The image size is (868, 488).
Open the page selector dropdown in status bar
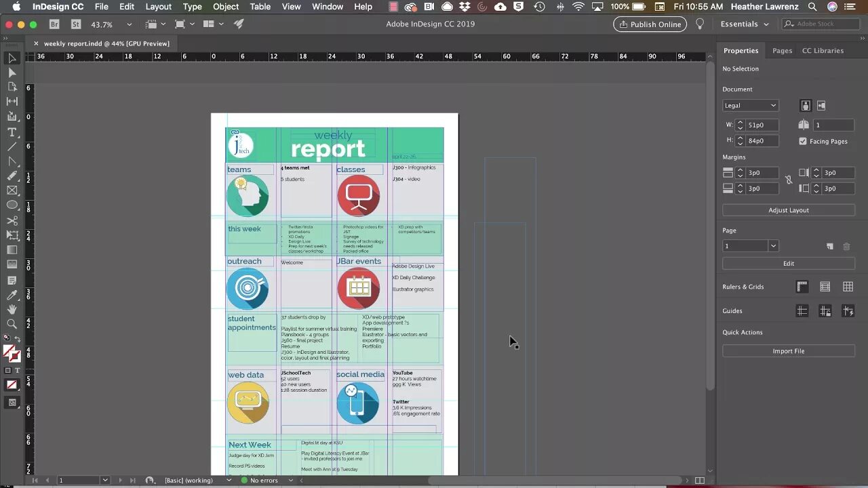pyautogui.click(x=105, y=481)
